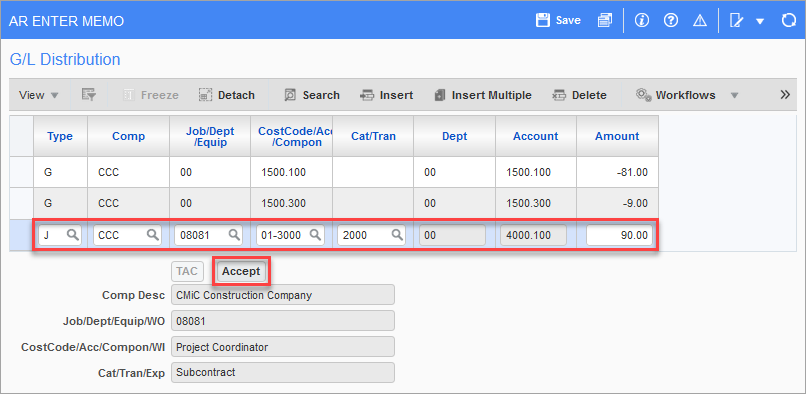This screenshot has width=806, height=394.
Task: Show more toolbar options chevron
Action: point(785,95)
